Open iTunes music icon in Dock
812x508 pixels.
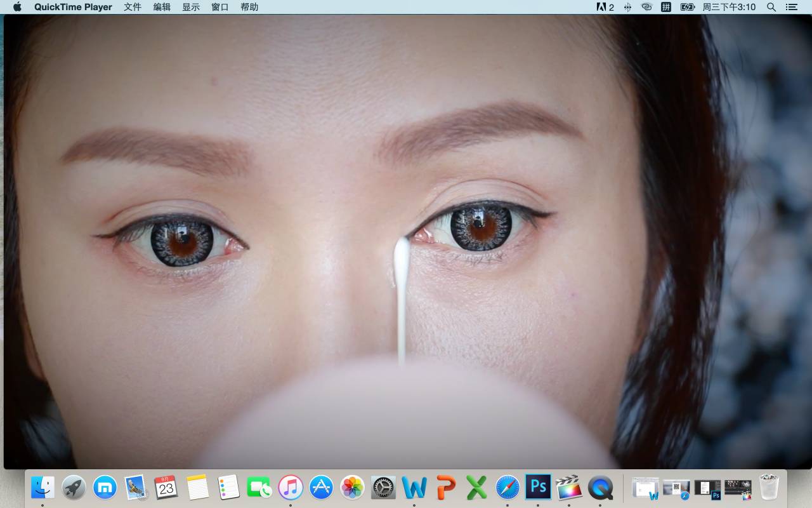[x=291, y=488]
